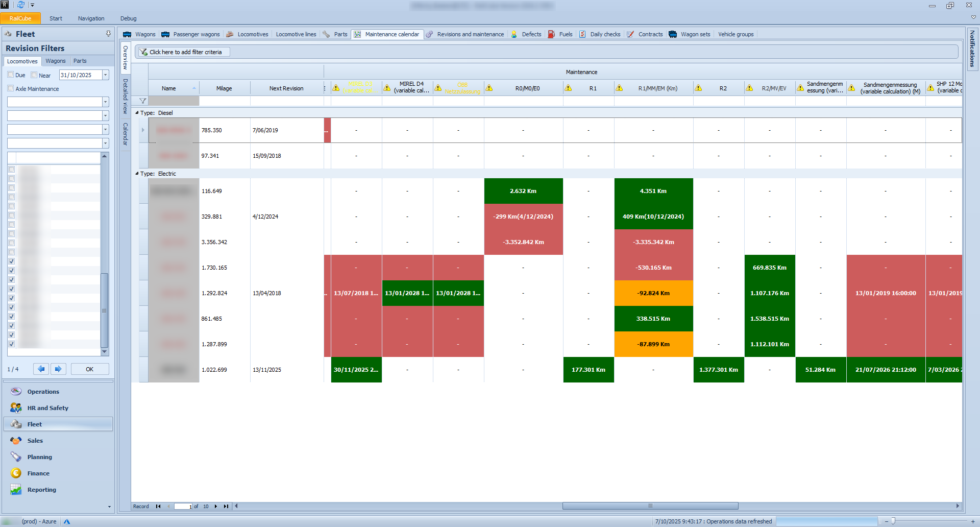The image size is (980, 527).
Task: Open the Navigation ribbon tab
Action: click(91, 18)
